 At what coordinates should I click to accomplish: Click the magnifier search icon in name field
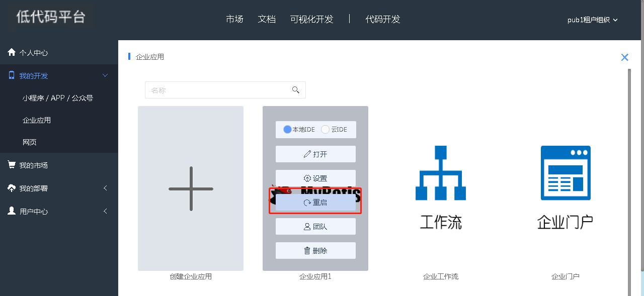click(296, 90)
